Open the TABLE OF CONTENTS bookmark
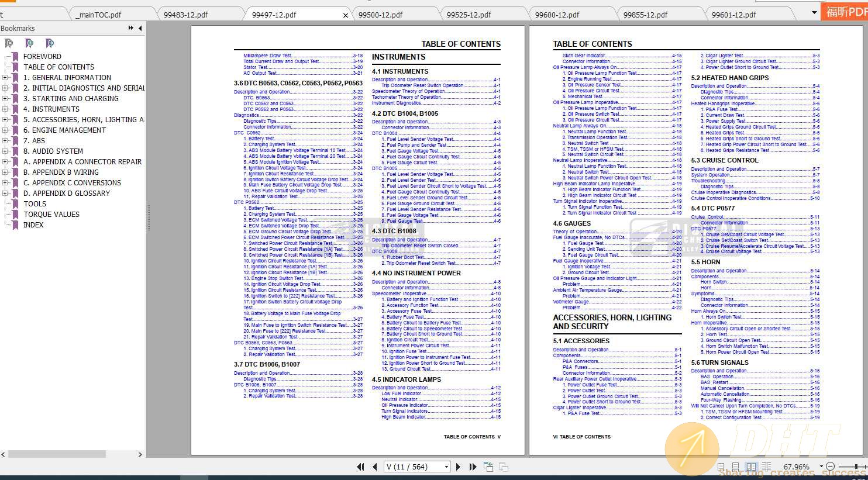Screen dimensions: 868x480 click(x=58, y=67)
